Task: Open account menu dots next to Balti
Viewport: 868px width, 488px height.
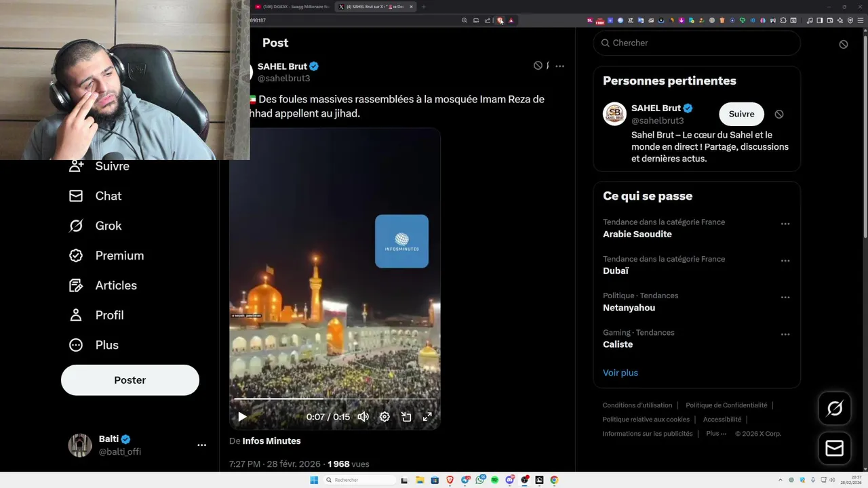Action: coord(201,445)
